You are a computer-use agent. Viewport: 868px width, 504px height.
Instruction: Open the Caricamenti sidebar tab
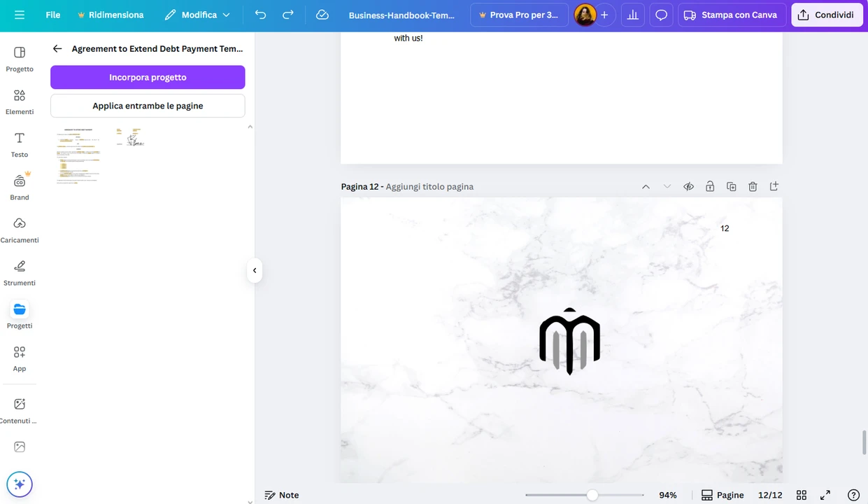[20, 230]
